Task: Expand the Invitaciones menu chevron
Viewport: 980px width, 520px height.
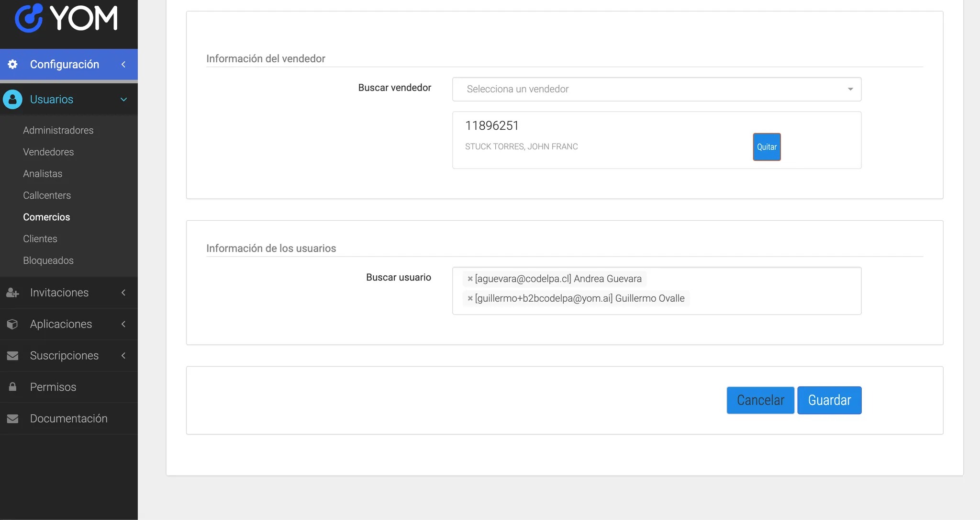Action: pos(123,293)
